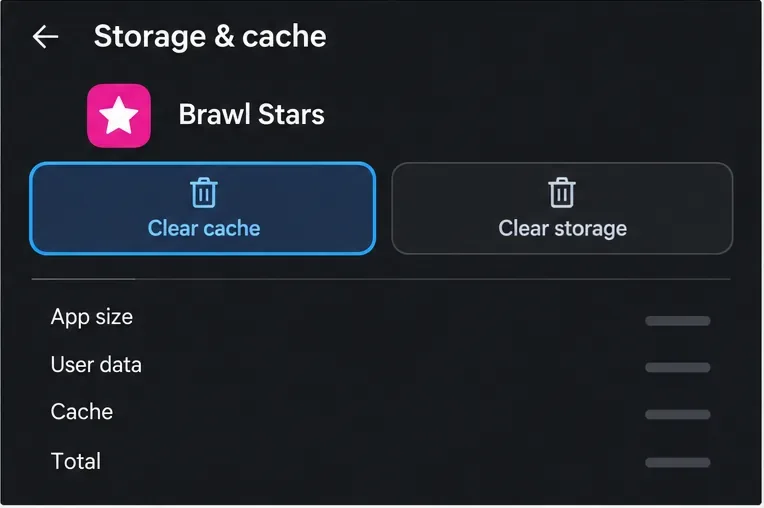The image size is (764, 508).
Task: Click the trash icon above Clear cache
Action: tap(204, 193)
